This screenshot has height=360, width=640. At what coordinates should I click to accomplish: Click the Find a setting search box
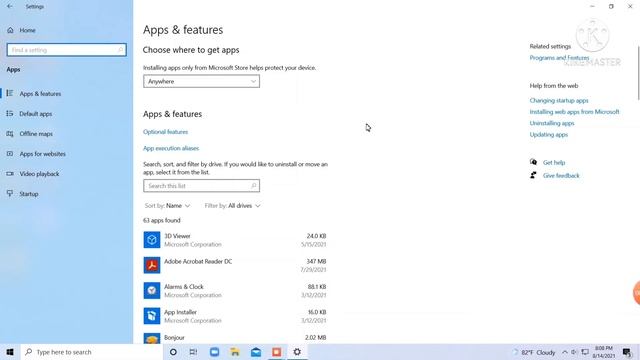tap(67, 50)
